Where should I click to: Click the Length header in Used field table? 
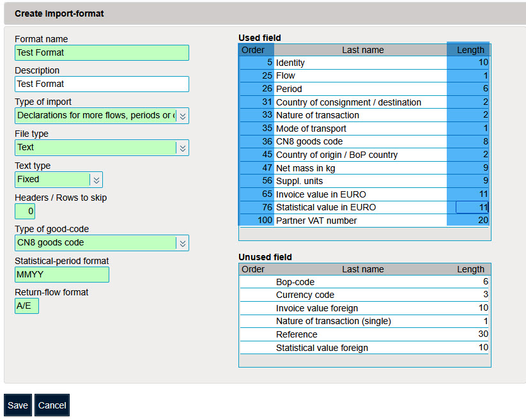tap(470, 50)
